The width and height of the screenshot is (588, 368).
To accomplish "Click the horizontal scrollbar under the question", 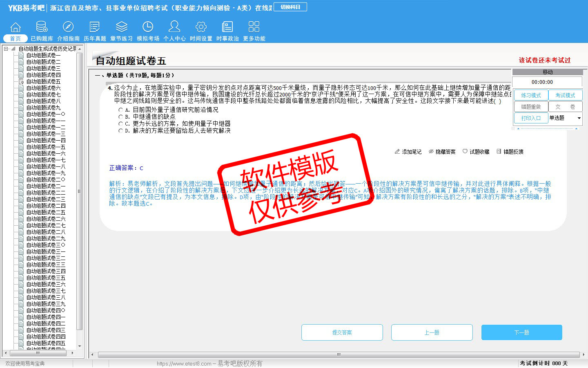I will pyautogui.click(x=338, y=355).
